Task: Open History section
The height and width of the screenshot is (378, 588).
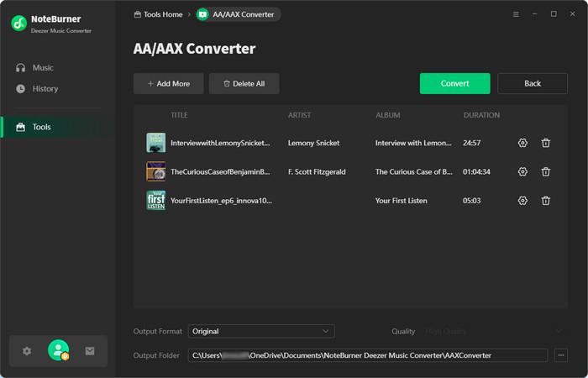Action: [x=37, y=89]
